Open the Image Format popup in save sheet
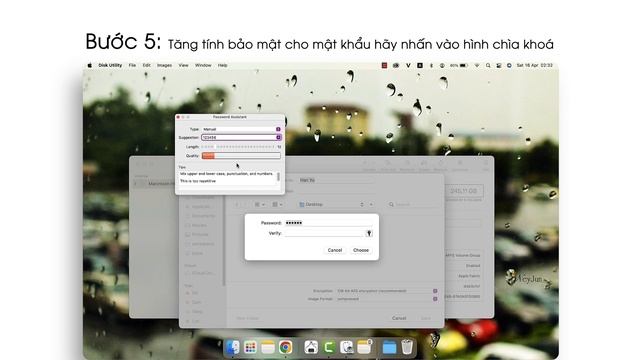This screenshot has width=640, height=360. coord(387,299)
